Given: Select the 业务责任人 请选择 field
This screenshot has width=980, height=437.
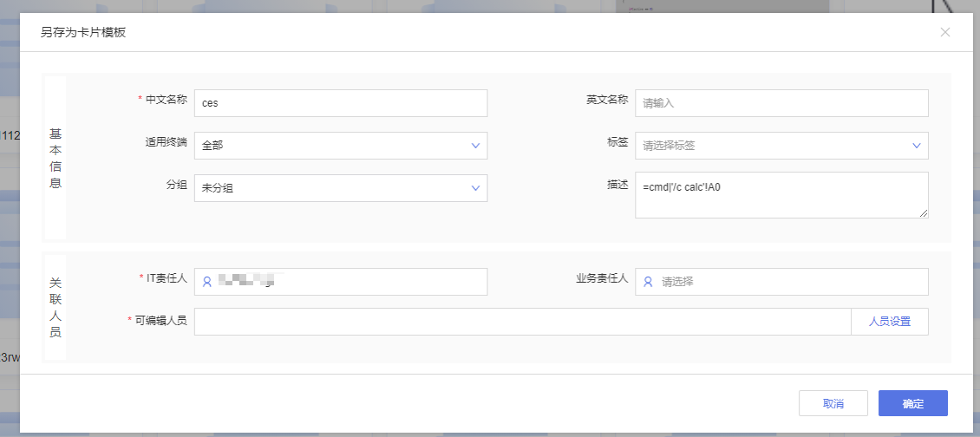Looking at the screenshot, I should click(x=782, y=282).
